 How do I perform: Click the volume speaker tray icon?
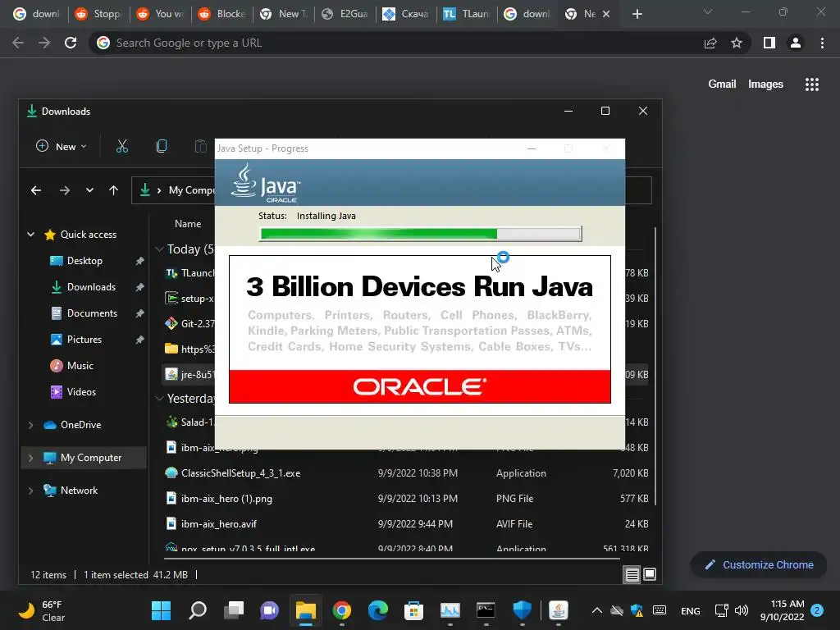click(x=742, y=610)
